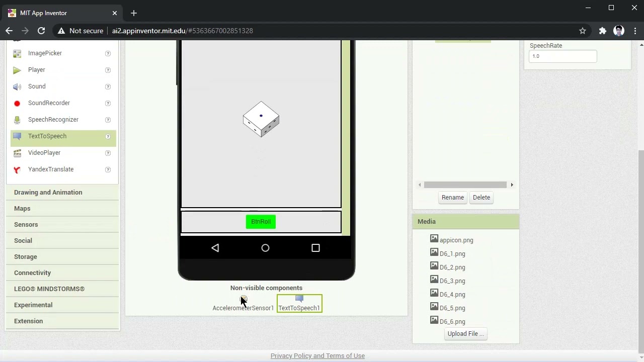
Task: Click the Not secure site warning
Action: pos(80,31)
